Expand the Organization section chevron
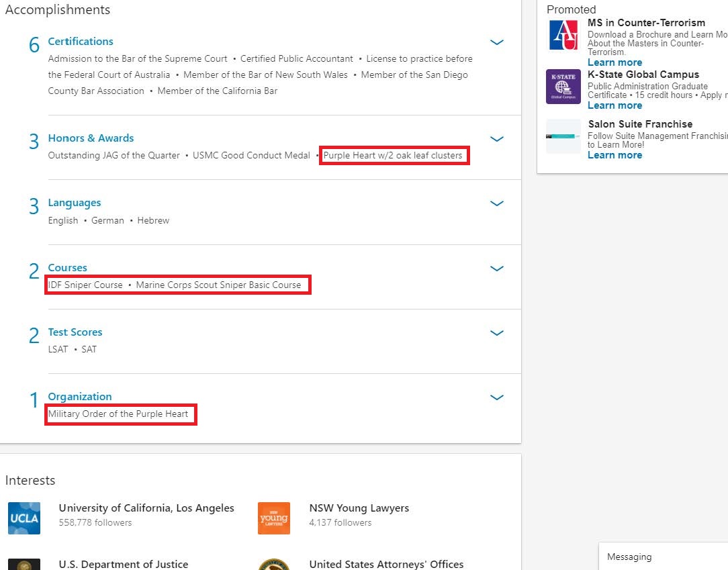 point(497,397)
